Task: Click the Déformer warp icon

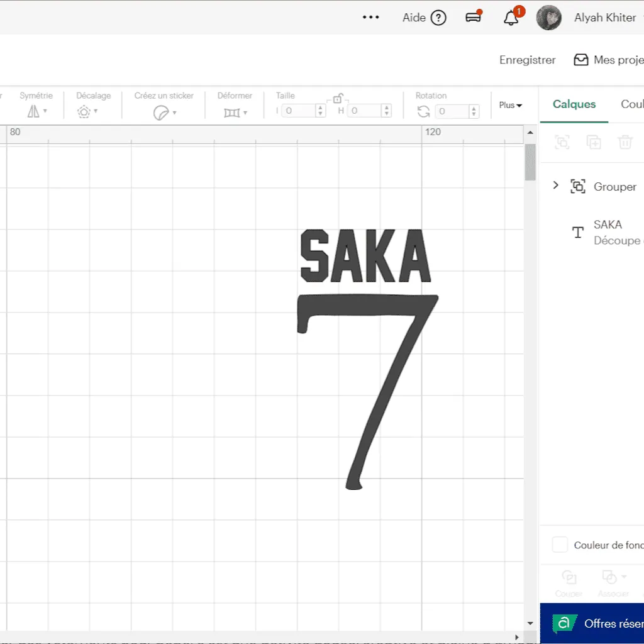Action: click(231, 113)
